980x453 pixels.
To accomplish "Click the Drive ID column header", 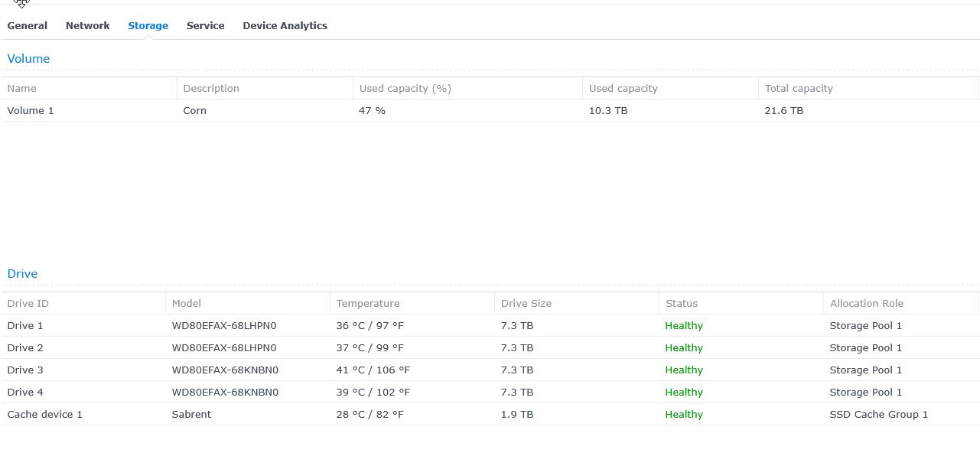I will click(x=28, y=304).
